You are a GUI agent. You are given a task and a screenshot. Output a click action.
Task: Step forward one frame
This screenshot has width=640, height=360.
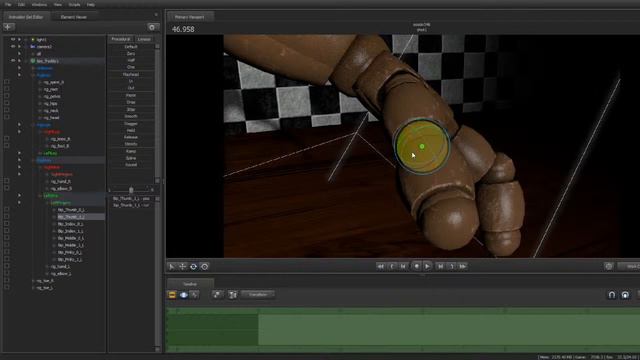(x=440, y=266)
